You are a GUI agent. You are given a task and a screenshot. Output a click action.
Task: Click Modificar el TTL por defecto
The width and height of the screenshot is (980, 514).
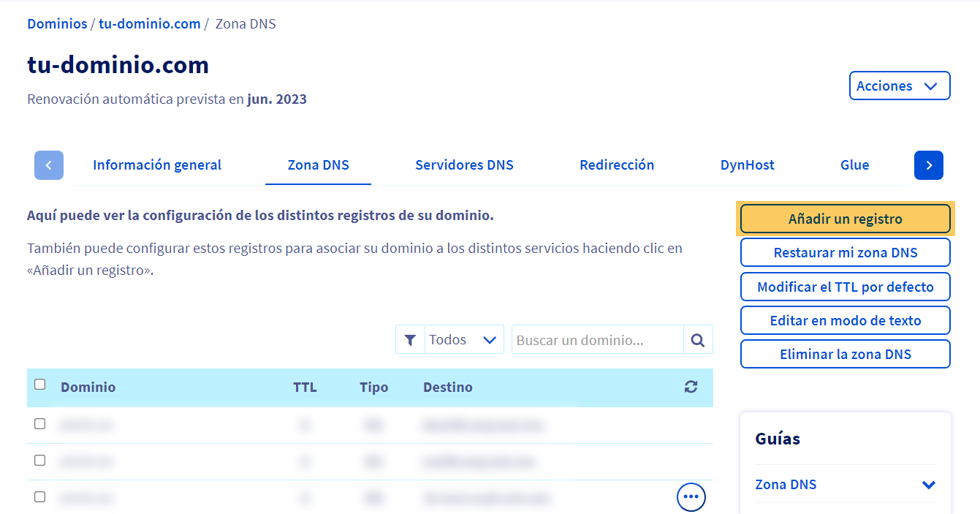point(846,287)
